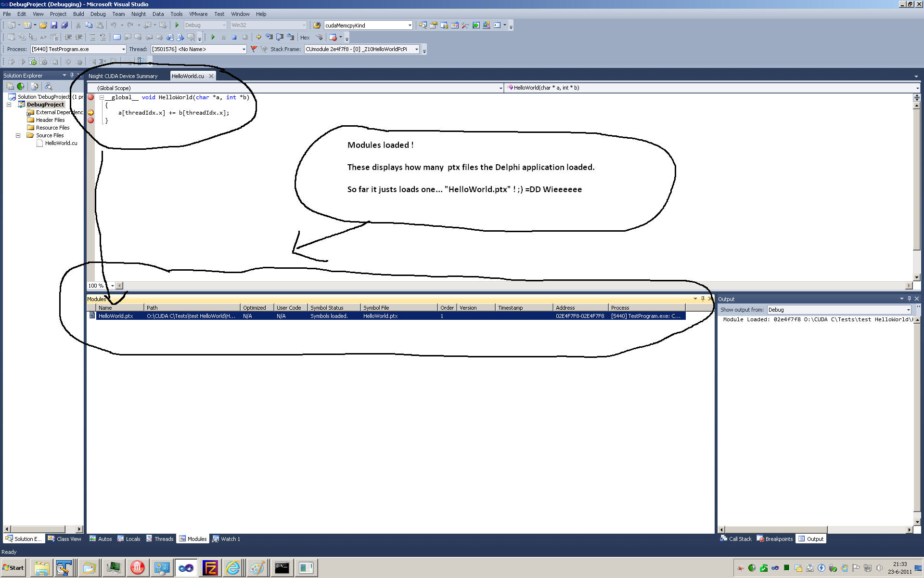Click the Windows Start button
Image resolution: width=924 pixels, height=578 pixels.
tap(13, 568)
